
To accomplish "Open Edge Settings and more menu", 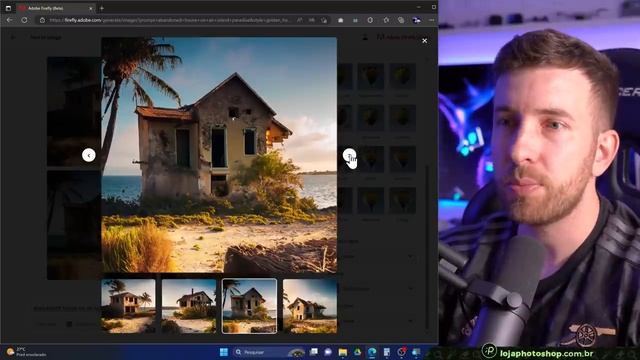I will pos(431,20).
